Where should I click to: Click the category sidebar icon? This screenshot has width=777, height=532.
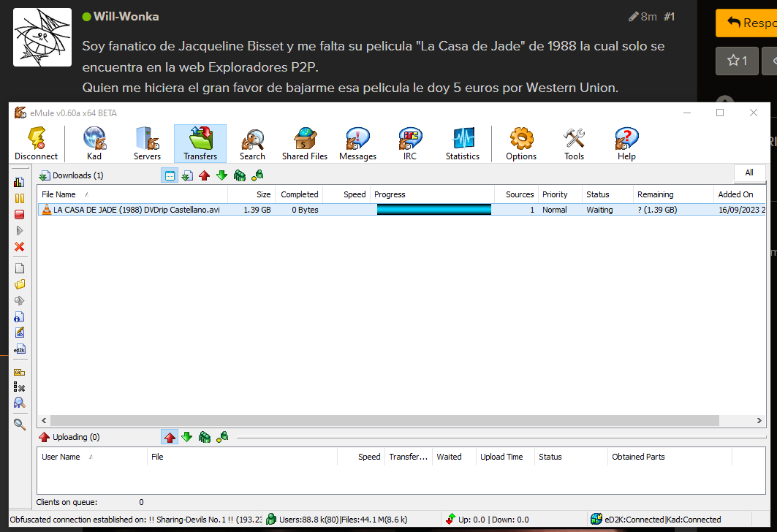19,371
